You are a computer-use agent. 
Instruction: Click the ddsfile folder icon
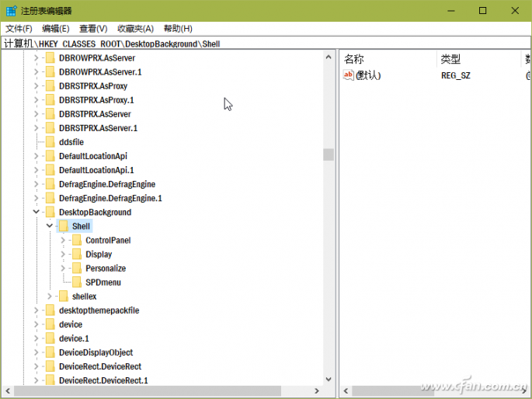point(50,142)
